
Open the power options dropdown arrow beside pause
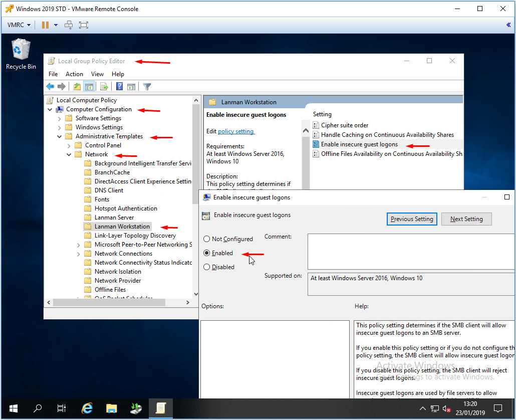coord(56,25)
